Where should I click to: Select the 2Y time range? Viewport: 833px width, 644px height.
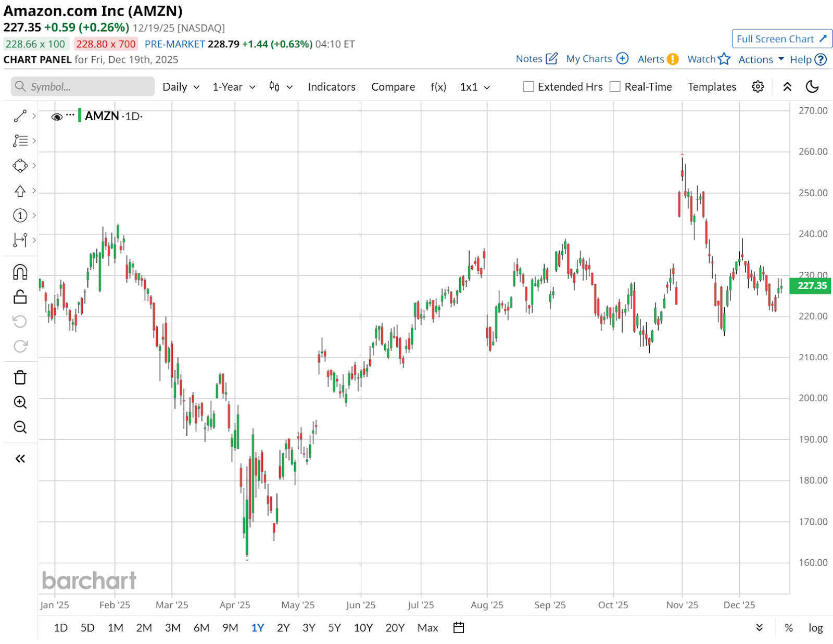click(x=283, y=628)
